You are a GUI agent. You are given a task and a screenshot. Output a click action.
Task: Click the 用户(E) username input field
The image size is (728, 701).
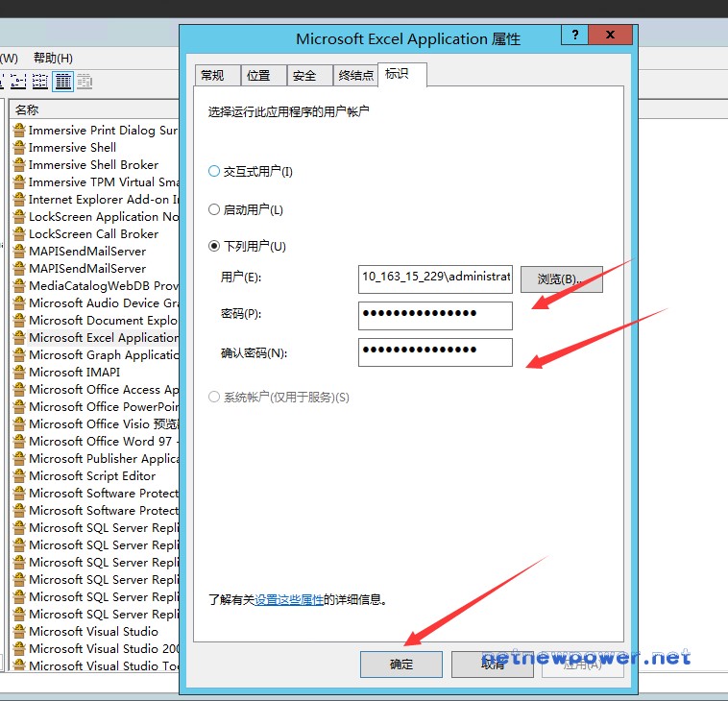click(x=435, y=278)
